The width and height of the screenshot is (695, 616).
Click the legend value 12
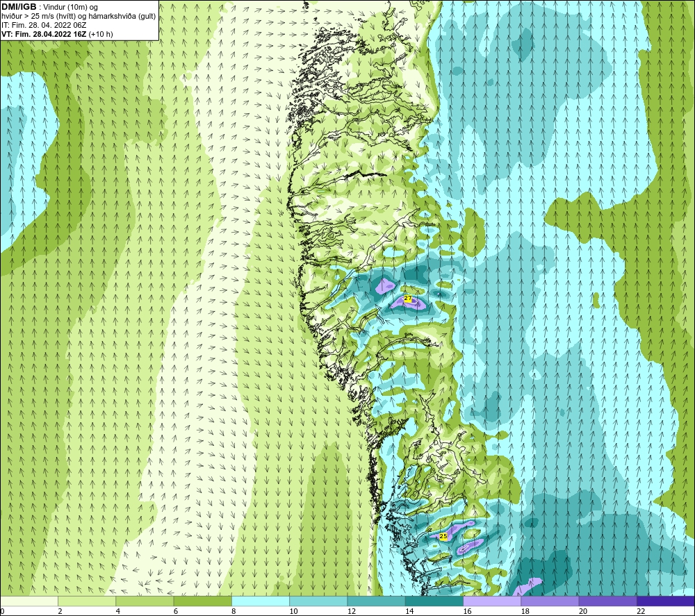[352, 612]
